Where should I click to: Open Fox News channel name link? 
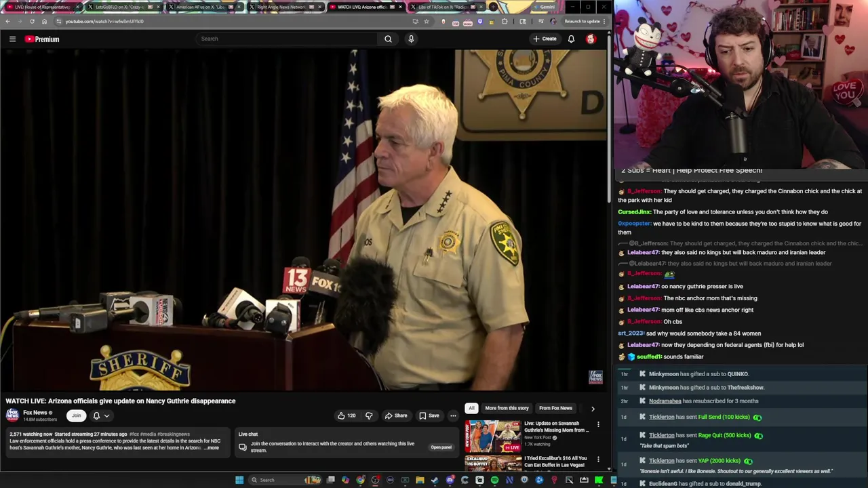(35, 413)
